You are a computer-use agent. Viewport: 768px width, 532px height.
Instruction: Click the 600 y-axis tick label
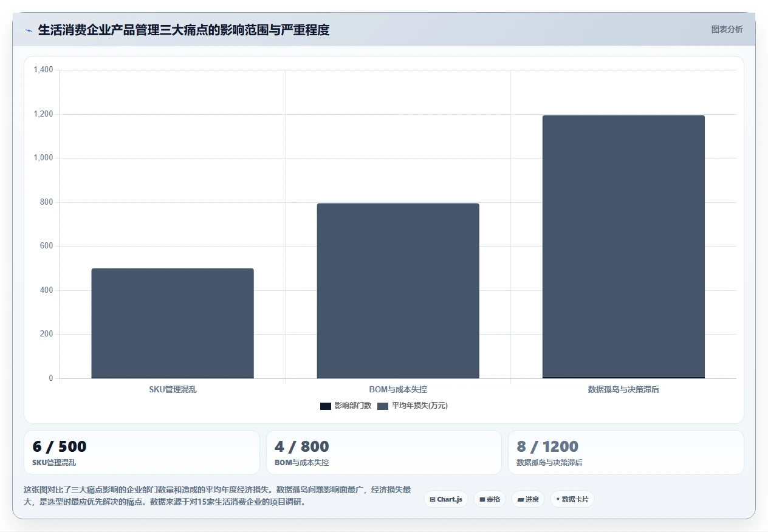[x=47, y=247]
